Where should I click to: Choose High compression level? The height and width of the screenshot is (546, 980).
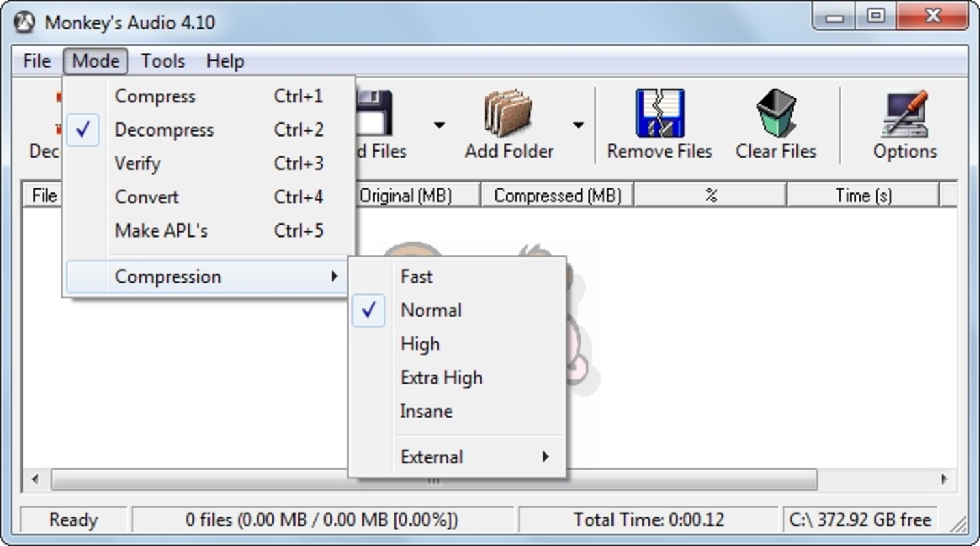[457, 344]
